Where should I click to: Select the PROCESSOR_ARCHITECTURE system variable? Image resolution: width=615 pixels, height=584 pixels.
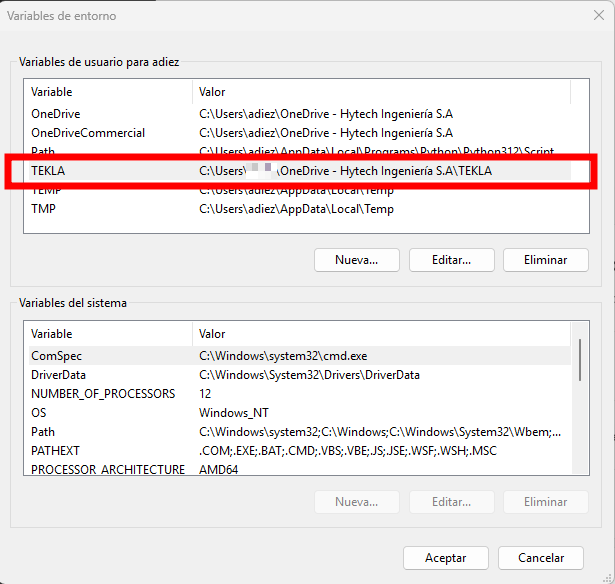click(108, 469)
